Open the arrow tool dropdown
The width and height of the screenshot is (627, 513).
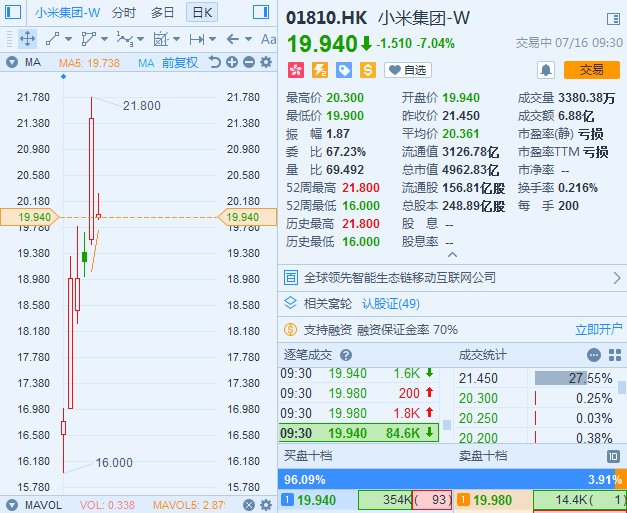[x=248, y=39]
